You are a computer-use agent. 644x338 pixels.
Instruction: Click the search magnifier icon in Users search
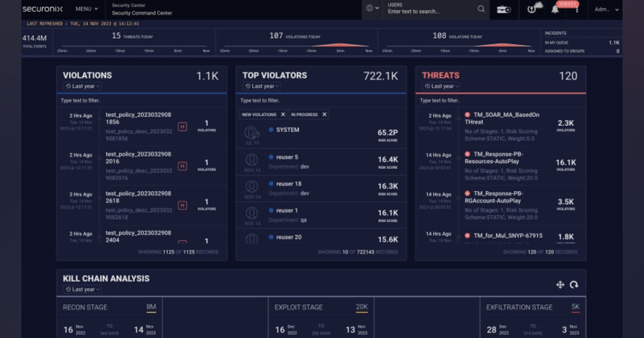481,9
